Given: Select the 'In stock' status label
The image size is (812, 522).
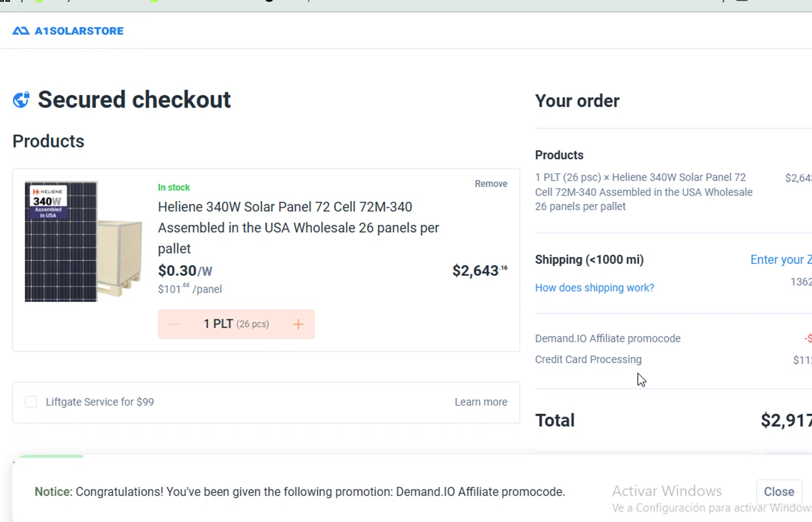Looking at the screenshot, I should (x=174, y=188).
